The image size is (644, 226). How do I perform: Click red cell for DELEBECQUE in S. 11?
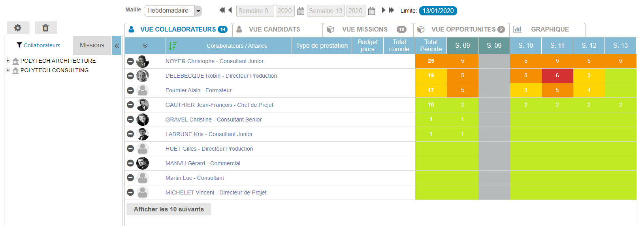coord(557,76)
